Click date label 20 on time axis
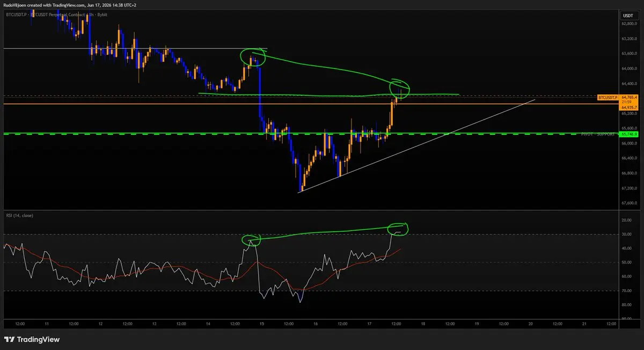644x350 pixels. coord(530,324)
